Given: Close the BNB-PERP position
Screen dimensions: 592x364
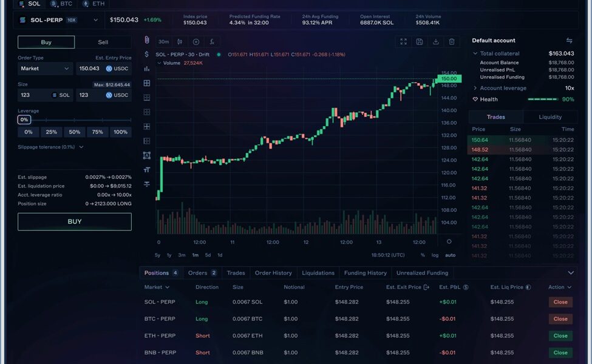Looking at the screenshot, I should click(559, 352).
